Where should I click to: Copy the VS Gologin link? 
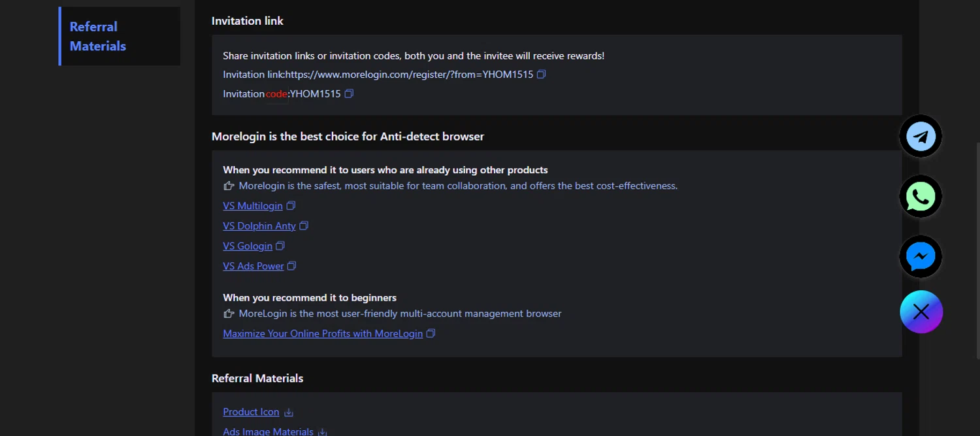tap(280, 246)
